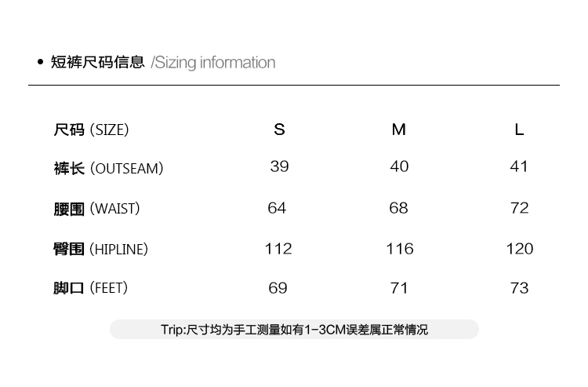Click the M size column header
This screenshot has width=588, height=387.
[x=399, y=130]
